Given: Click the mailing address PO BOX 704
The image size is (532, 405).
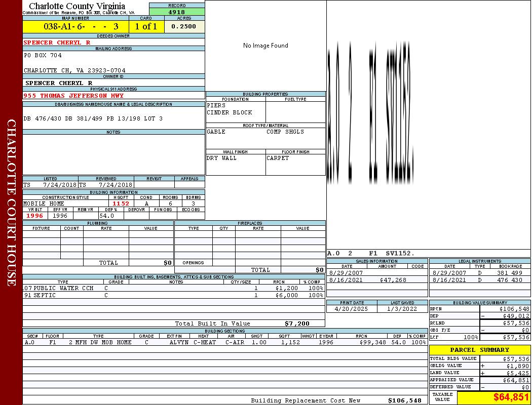Looking at the screenshot, I should [x=43, y=55].
